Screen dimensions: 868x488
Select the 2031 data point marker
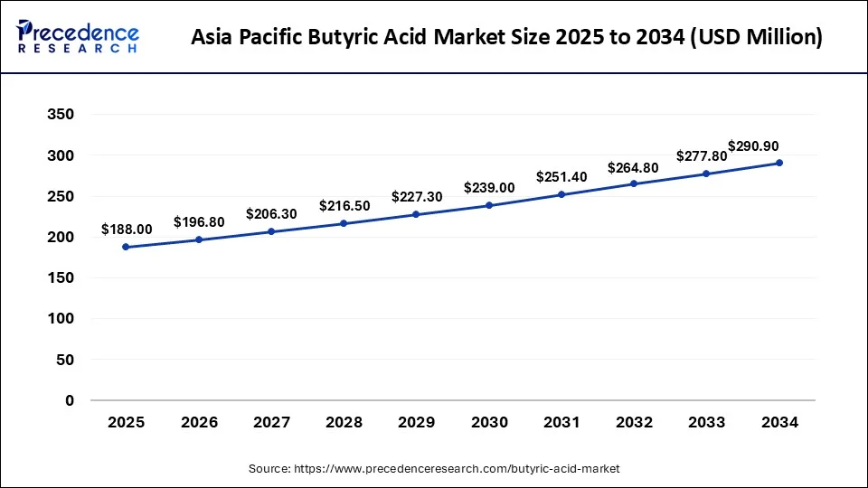(x=561, y=194)
